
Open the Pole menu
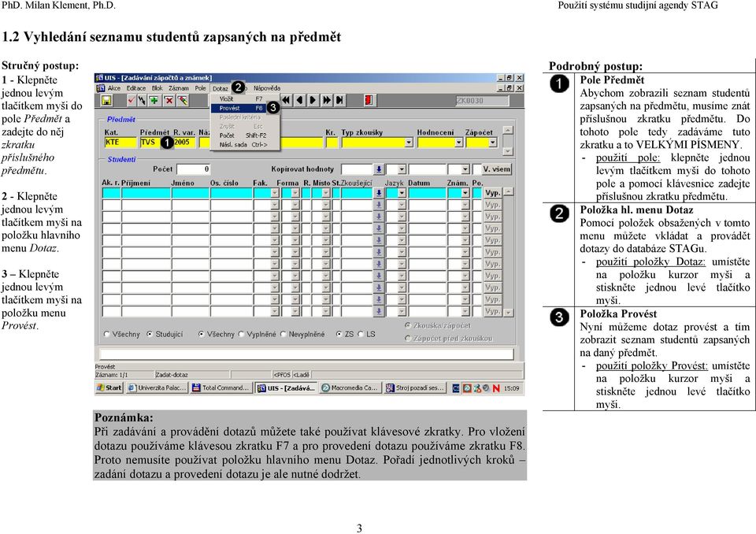click(200, 88)
